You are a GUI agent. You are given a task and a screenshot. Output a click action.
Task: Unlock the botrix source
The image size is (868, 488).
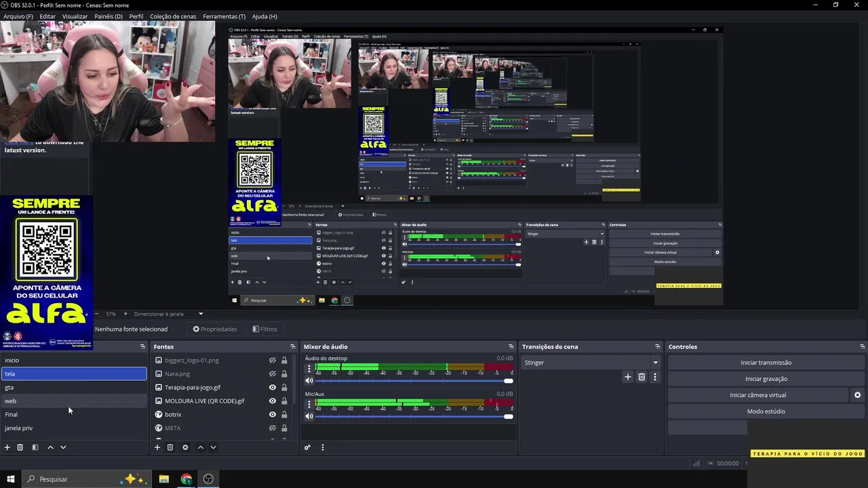pyautogui.click(x=284, y=414)
